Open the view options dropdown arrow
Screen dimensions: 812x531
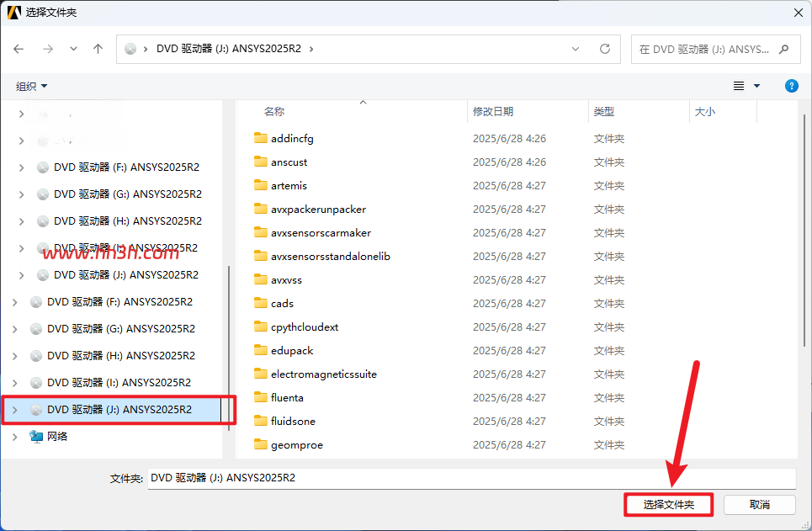(x=756, y=86)
